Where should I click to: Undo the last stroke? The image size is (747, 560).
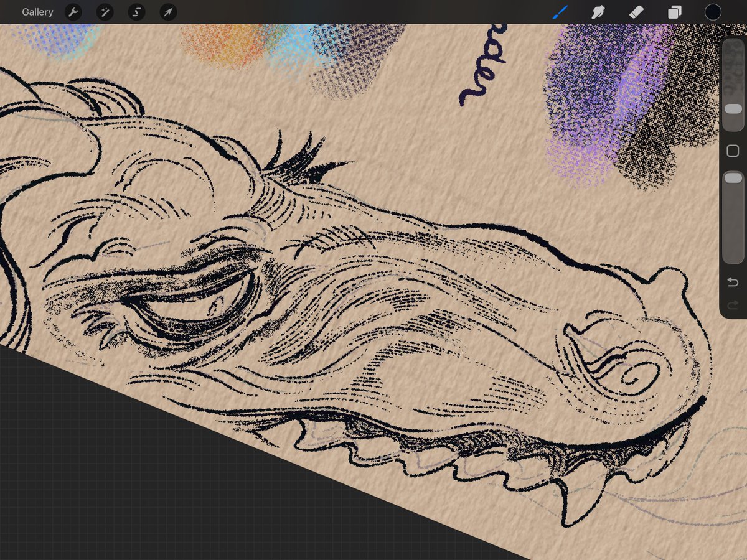click(733, 283)
